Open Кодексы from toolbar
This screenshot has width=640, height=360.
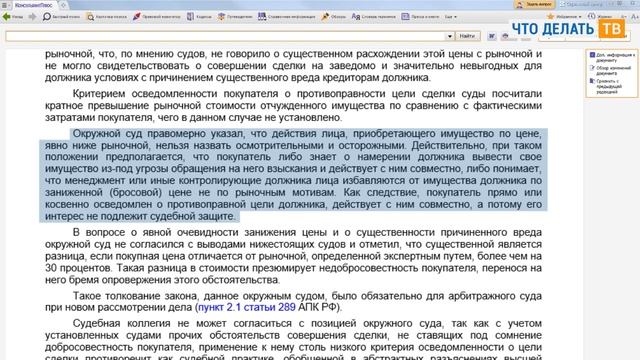pos(199,17)
